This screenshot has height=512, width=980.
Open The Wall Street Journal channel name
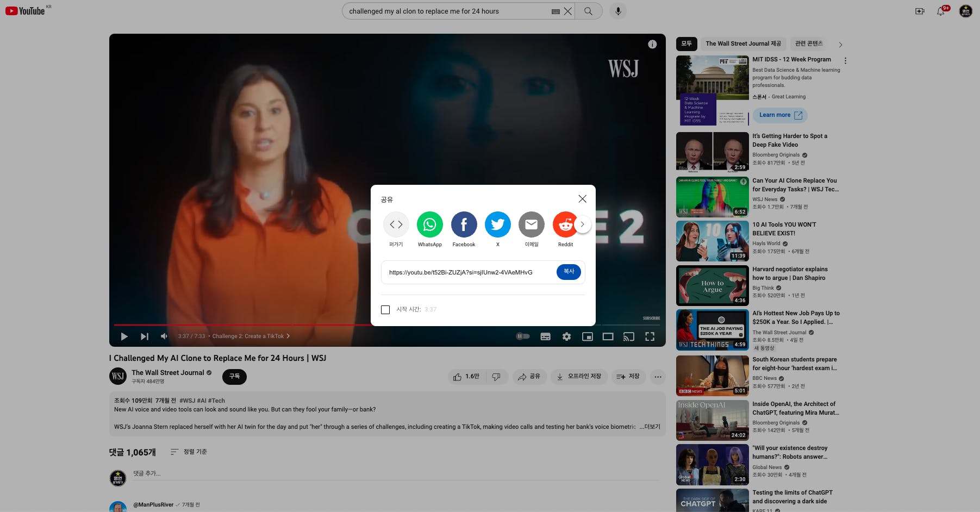pyautogui.click(x=168, y=373)
